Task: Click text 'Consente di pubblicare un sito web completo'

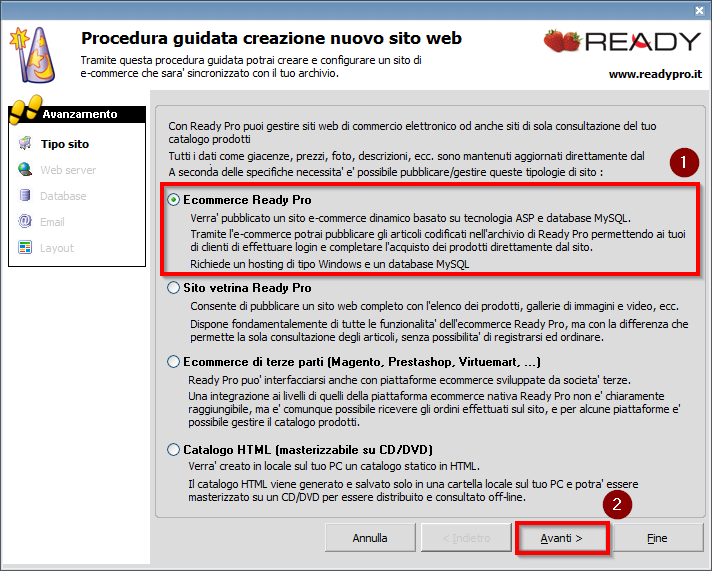Action: point(297,306)
